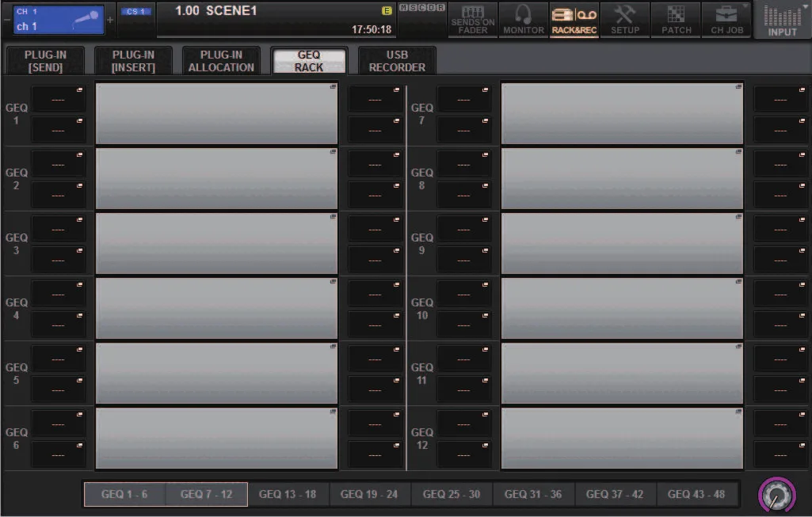Open GEQ 1 upper input patch selector
Viewport: 812px width, 517px height.
coord(58,98)
